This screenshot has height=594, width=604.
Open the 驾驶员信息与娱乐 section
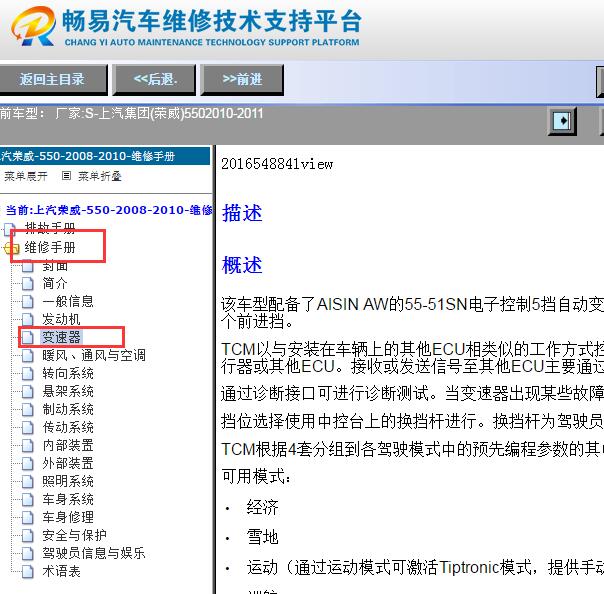coord(94,553)
